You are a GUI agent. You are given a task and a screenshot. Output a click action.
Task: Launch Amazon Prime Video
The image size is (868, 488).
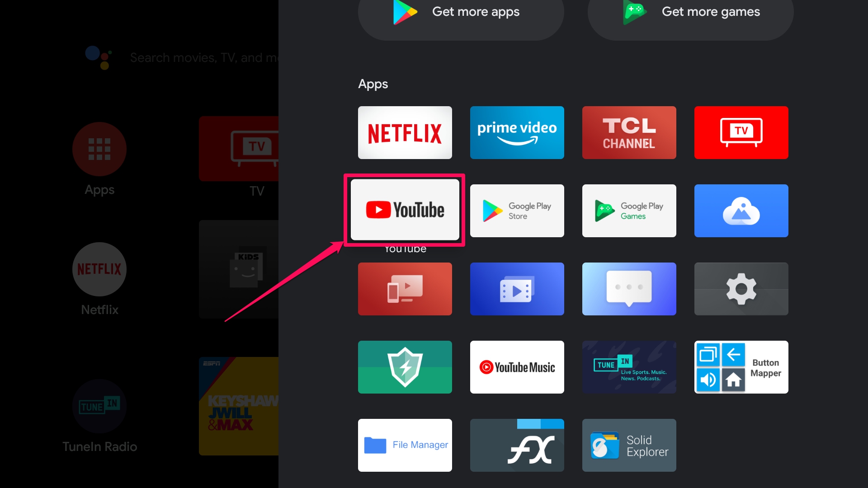pyautogui.click(x=516, y=132)
